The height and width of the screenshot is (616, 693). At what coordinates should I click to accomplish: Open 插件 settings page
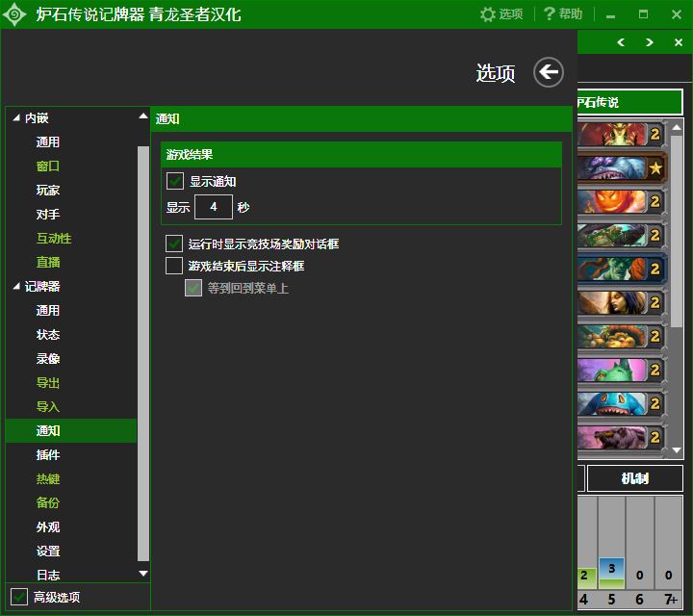[48, 454]
